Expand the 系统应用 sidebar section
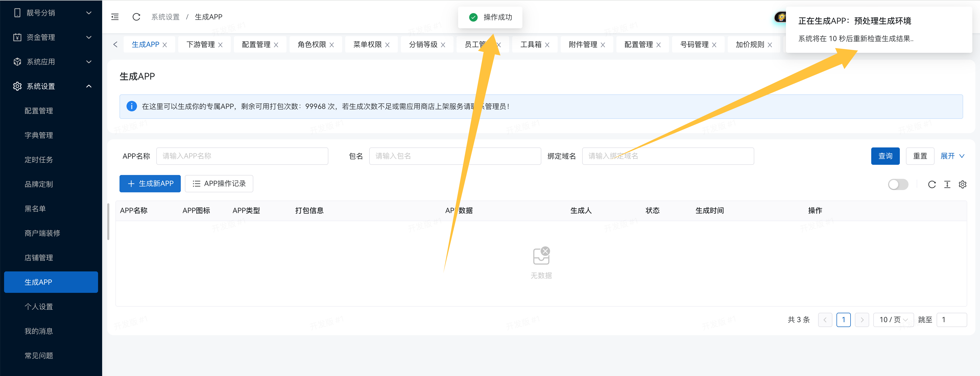 [x=89, y=61]
